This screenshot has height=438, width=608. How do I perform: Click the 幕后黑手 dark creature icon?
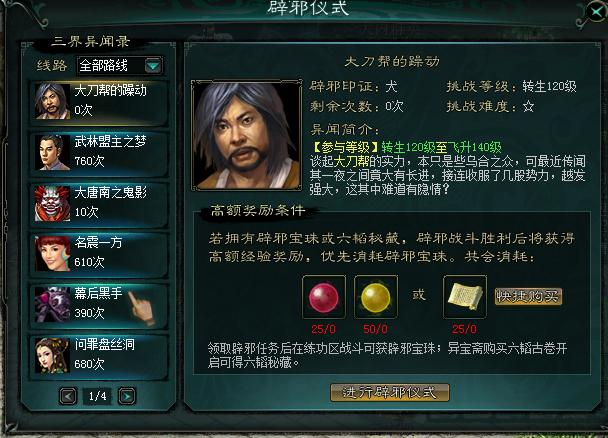[52, 305]
